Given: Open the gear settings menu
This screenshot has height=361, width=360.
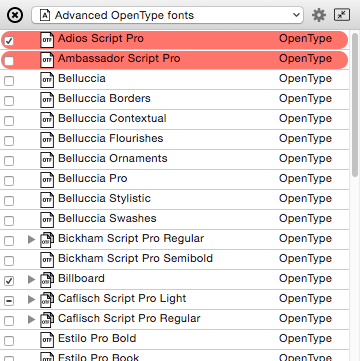Looking at the screenshot, I should pyautogui.click(x=319, y=15).
